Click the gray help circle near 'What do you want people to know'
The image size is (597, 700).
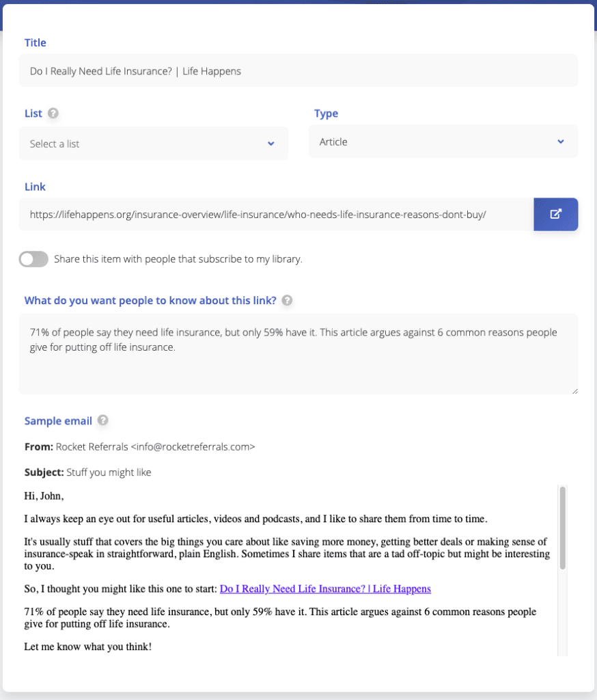coord(286,300)
